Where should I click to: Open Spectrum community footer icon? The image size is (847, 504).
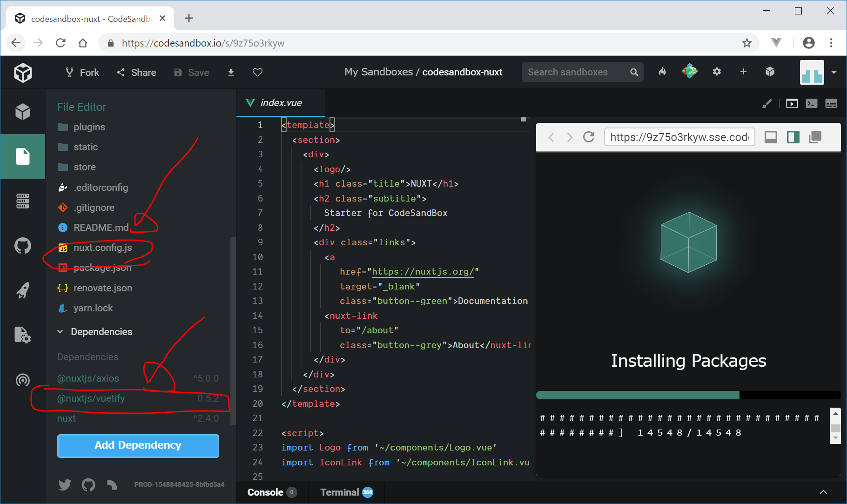click(x=112, y=485)
